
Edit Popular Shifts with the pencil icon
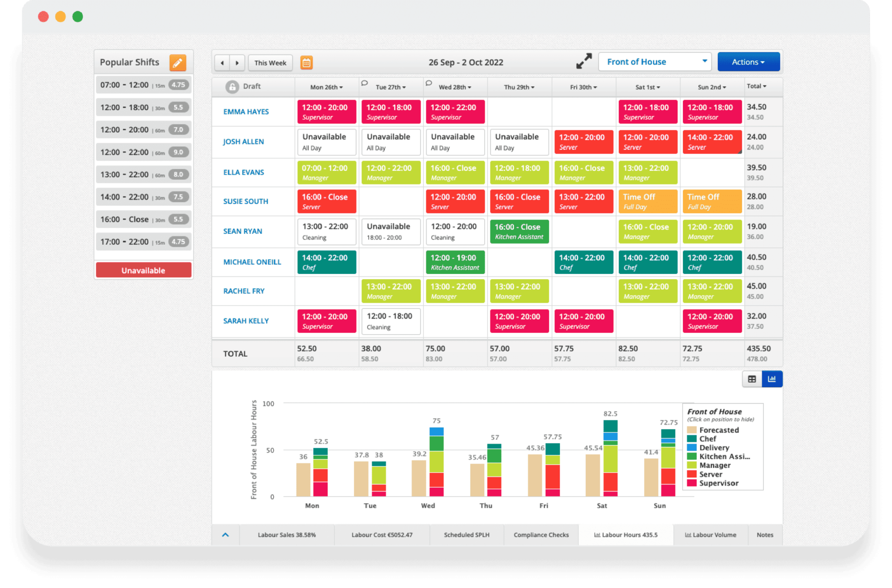pos(178,63)
